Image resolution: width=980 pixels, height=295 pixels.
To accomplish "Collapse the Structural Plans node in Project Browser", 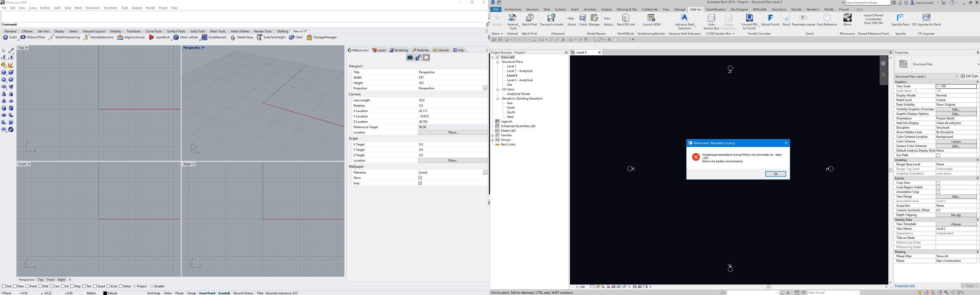I will [498, 62].
